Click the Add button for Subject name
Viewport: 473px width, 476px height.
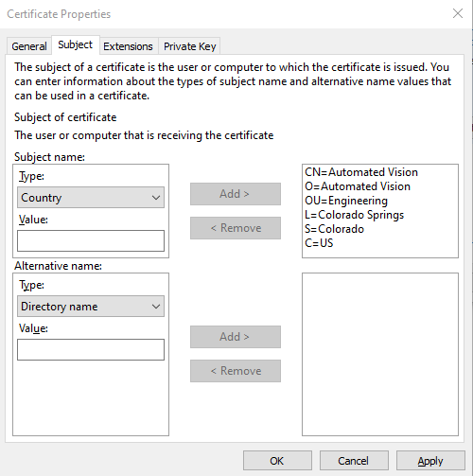[236, 194]
